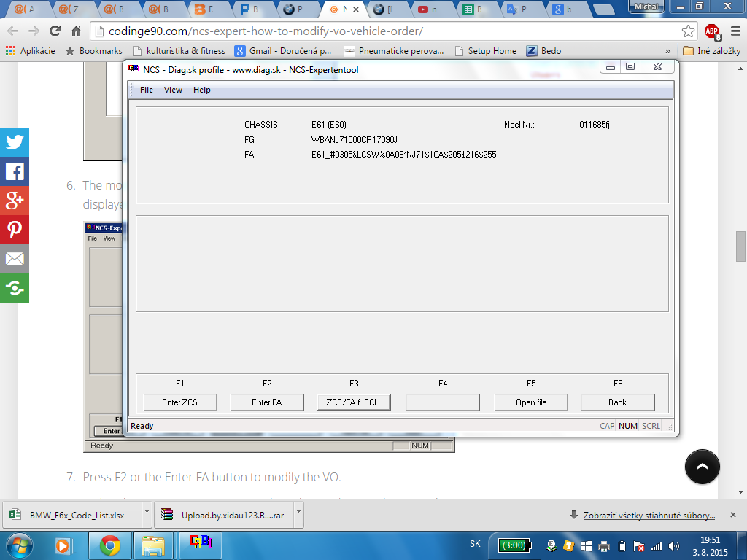
Task: Open the View menu in NCS-Expert
Action: tap(173, 90)
